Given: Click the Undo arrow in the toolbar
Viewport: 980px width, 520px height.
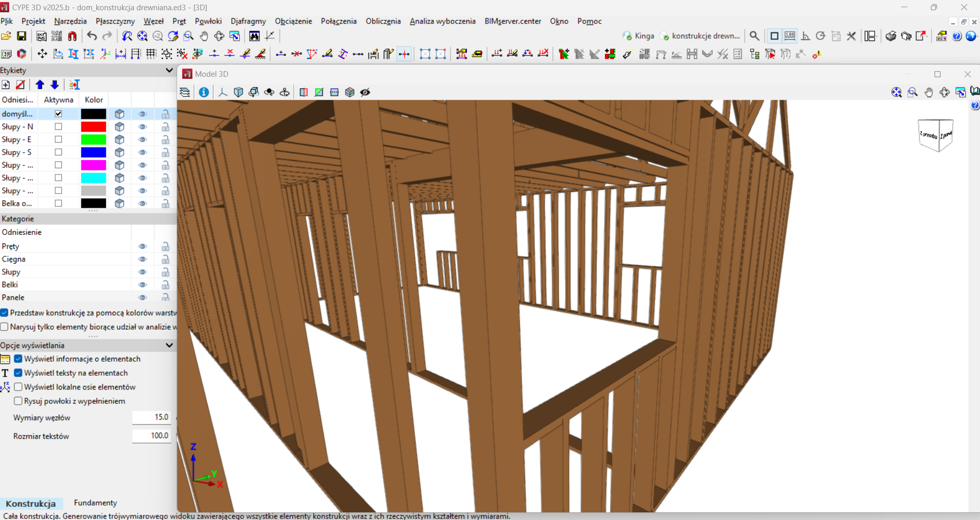Looking at the screenshot, I should click(92, 36).
